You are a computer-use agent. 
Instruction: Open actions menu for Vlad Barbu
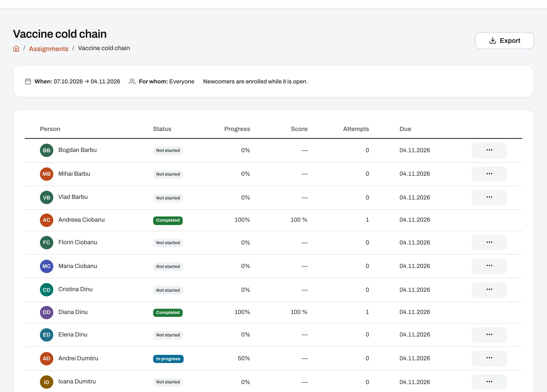coord(489,198)
